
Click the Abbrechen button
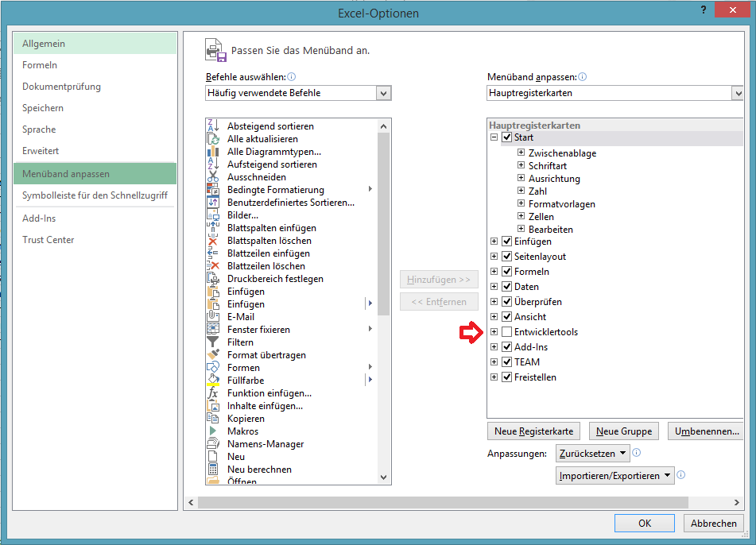[714, 524]
